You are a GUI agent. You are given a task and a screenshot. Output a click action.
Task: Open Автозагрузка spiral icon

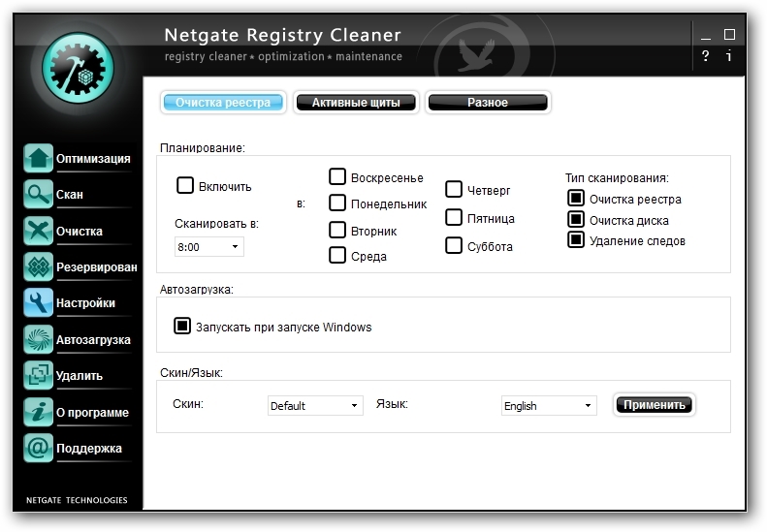click(x=38, y=340)
